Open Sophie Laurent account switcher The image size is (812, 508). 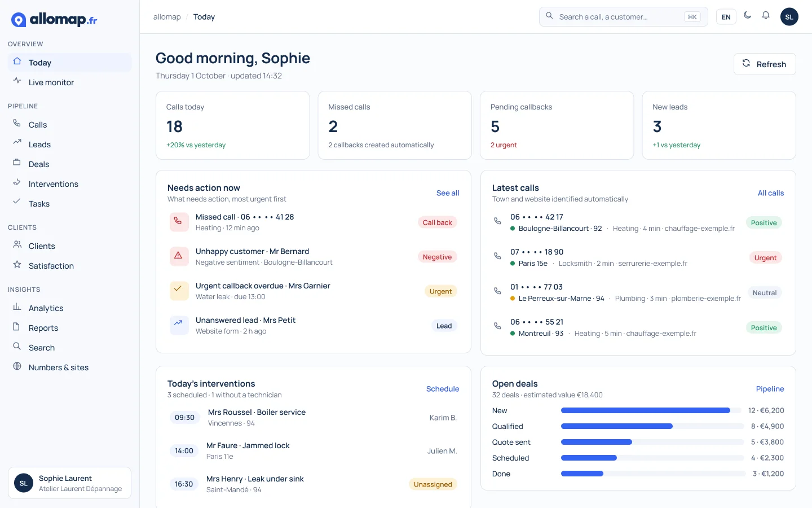70,483
